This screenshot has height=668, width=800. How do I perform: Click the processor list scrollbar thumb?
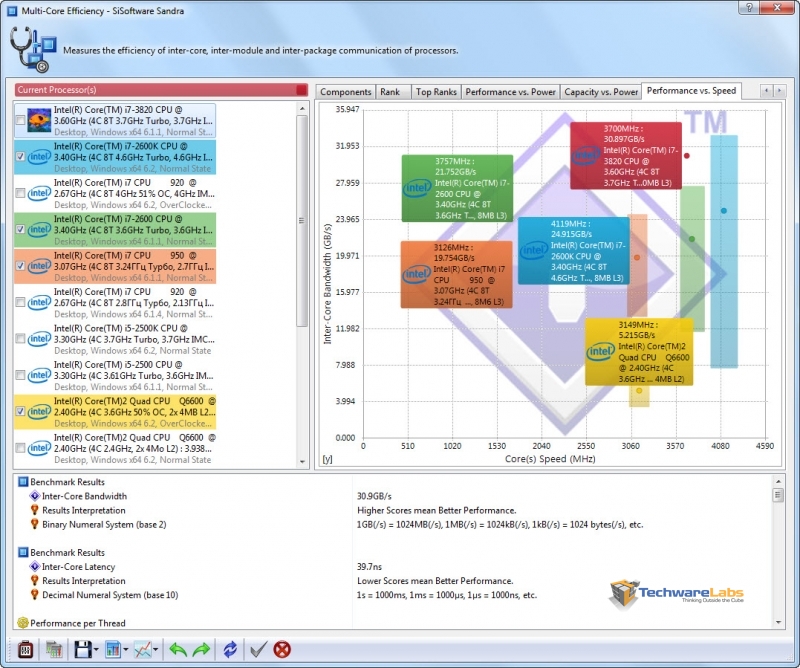(302, 221)
